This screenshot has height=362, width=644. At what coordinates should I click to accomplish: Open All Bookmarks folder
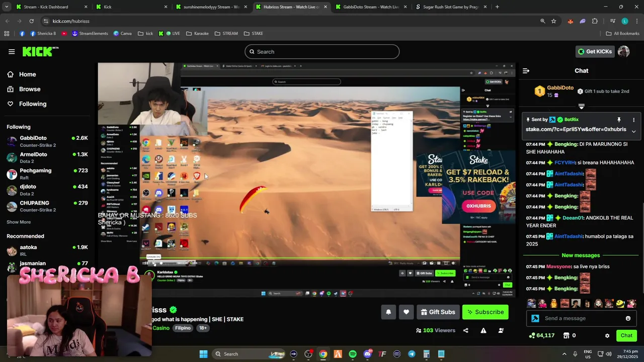[x=623, y=34]
